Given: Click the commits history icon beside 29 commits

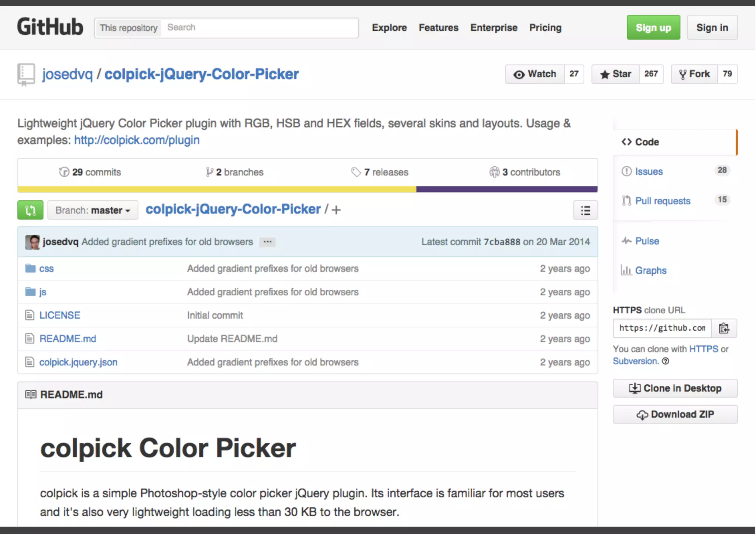Looking at the screenshot, I should tap(64, 172).
